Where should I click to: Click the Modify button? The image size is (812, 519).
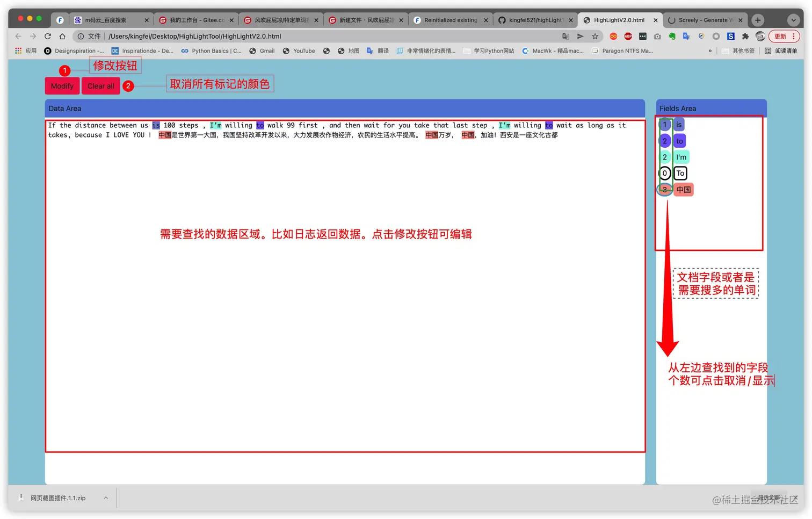(x=62, y=86)
